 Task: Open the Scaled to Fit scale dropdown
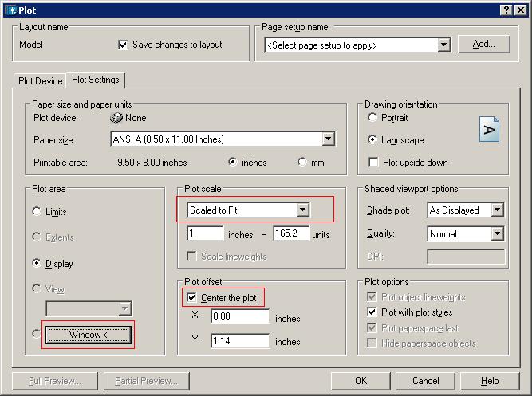tap(302, 210)
